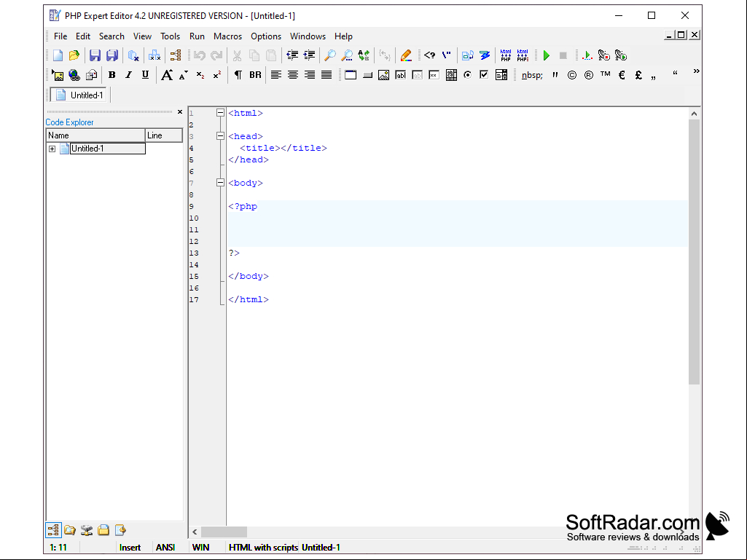The width and height of the screenshot is (747, 560).
Task: Click the Find Next magnifier icon
Action: click(x=347, y=56)
